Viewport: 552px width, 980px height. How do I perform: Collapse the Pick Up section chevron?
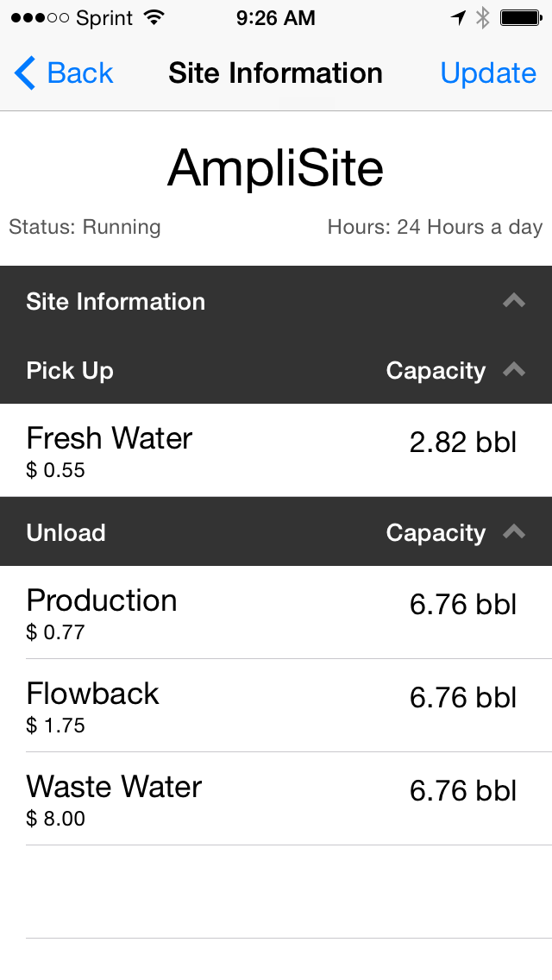514,370
